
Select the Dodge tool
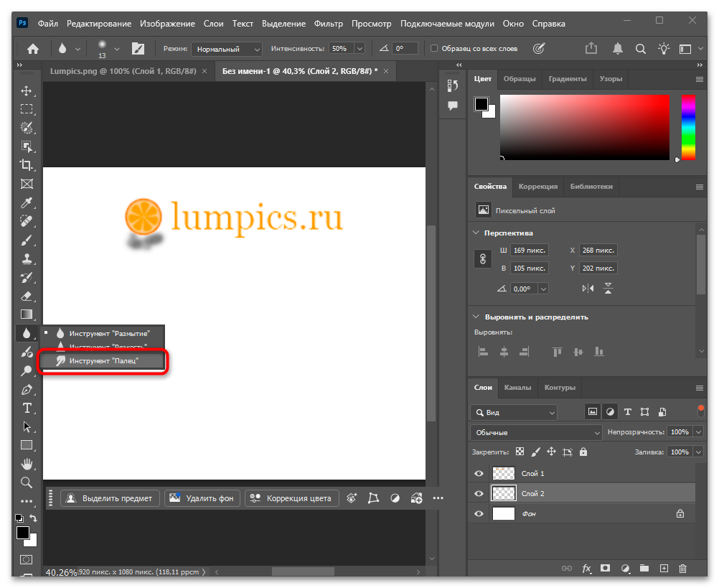[x=27, y=370]
